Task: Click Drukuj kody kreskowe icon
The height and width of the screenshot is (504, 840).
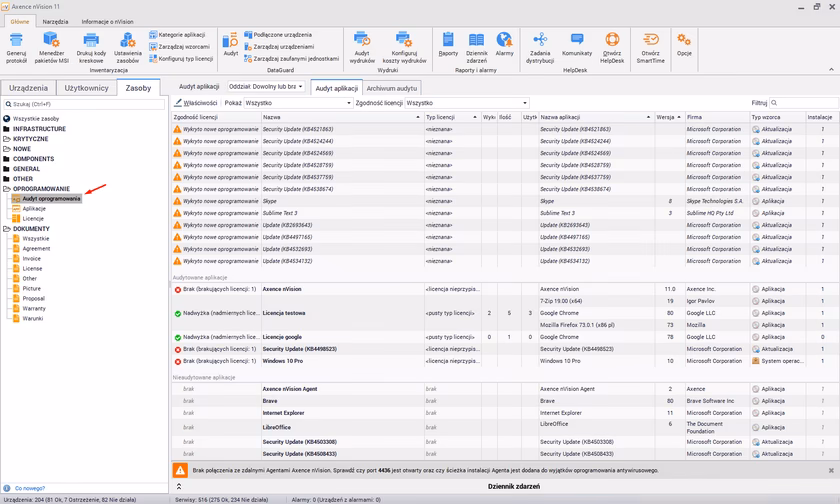Action: coord(90,41)
